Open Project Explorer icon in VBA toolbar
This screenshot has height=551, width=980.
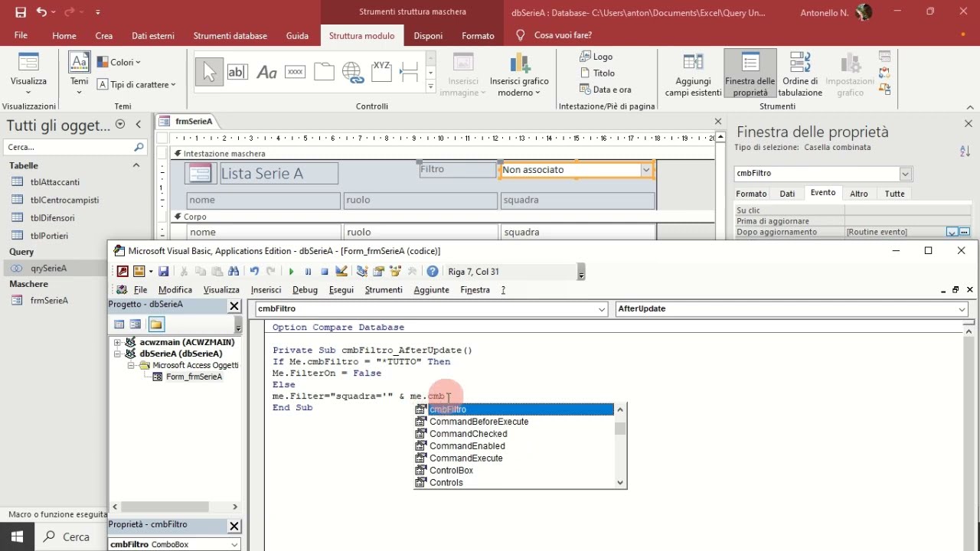(x=362, y=271)
